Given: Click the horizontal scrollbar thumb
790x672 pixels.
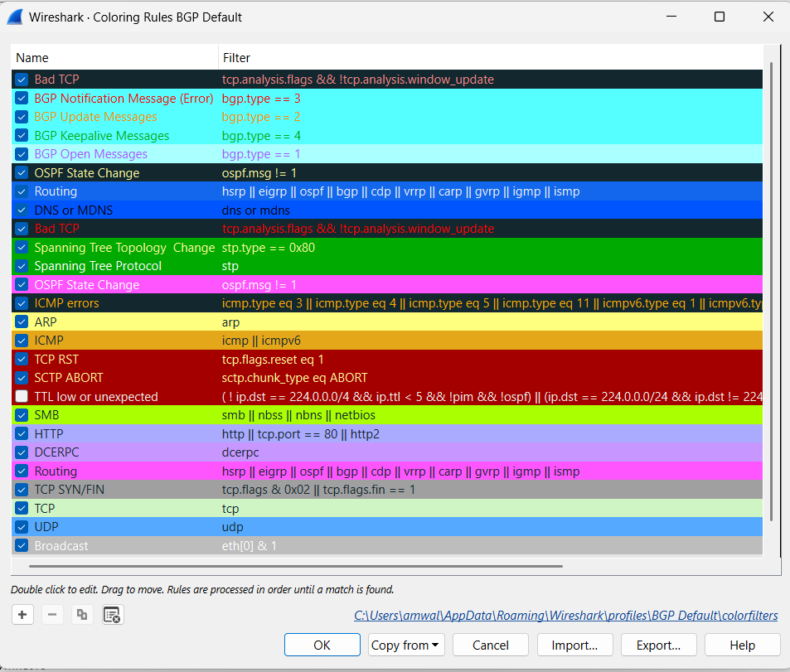Looking at the screenshot, I should coord(296,566).
